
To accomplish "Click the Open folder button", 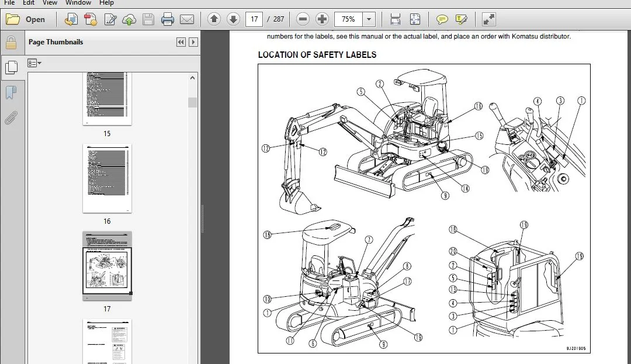I will click(25, 19).
